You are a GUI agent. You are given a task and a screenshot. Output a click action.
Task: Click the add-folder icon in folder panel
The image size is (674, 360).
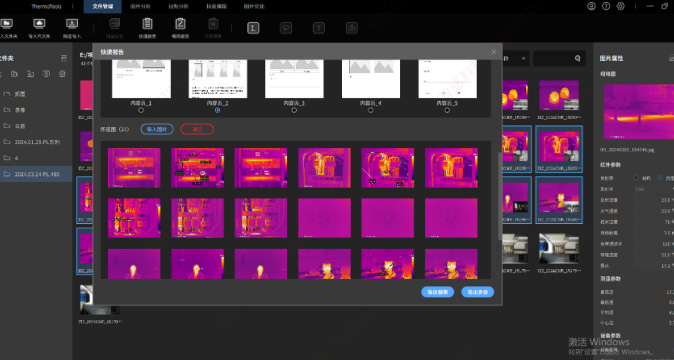(14, 74)
